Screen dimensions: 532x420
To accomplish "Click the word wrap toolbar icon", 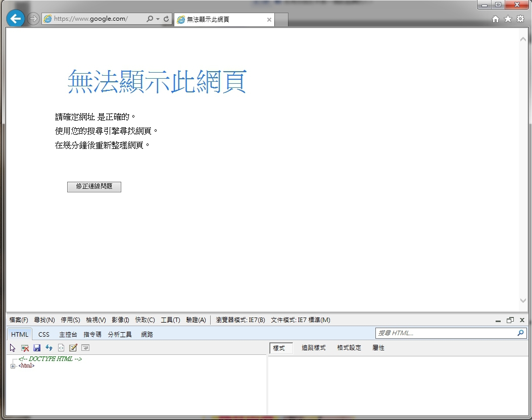I will point(85,348).
